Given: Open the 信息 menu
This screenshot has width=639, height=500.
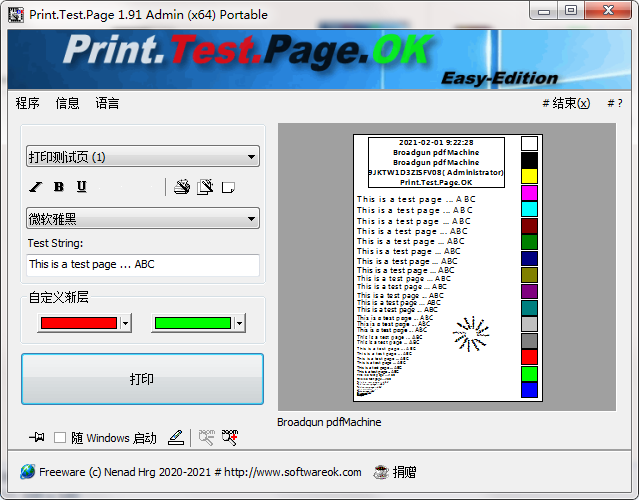Looking at the screenshot, I should click(x=67, y=103).
